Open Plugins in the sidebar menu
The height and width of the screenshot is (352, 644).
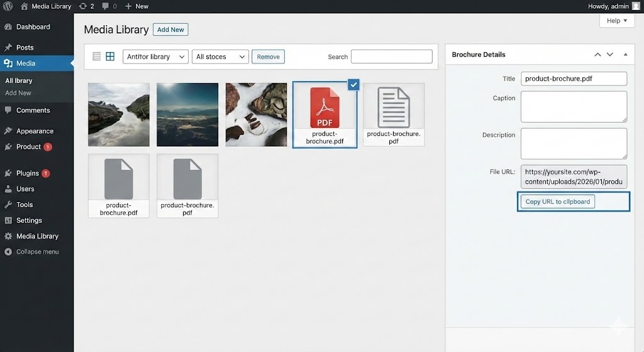tap(28, 173)
